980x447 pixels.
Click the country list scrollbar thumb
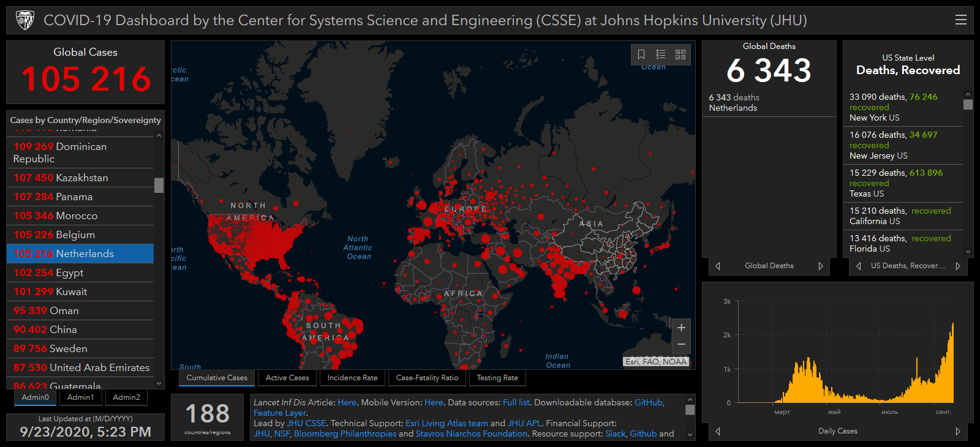159,185
